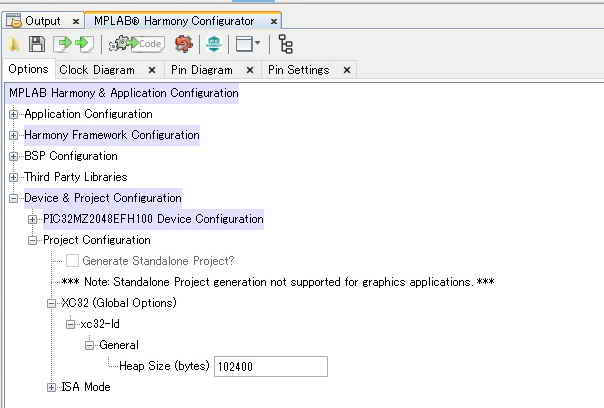Close the Pin Diagram tab

tap(250, 70)
